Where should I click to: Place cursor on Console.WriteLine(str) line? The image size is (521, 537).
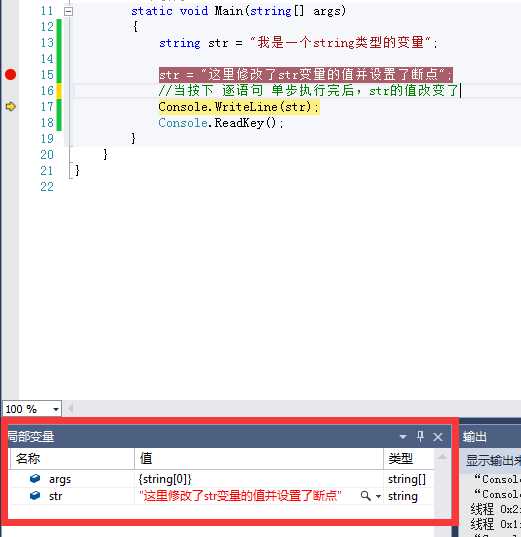[x=239, y=107]
